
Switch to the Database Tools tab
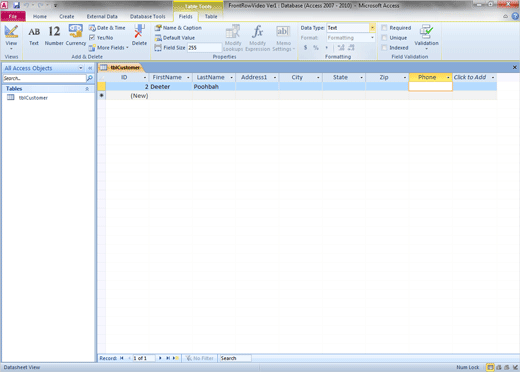click(147, 16)
